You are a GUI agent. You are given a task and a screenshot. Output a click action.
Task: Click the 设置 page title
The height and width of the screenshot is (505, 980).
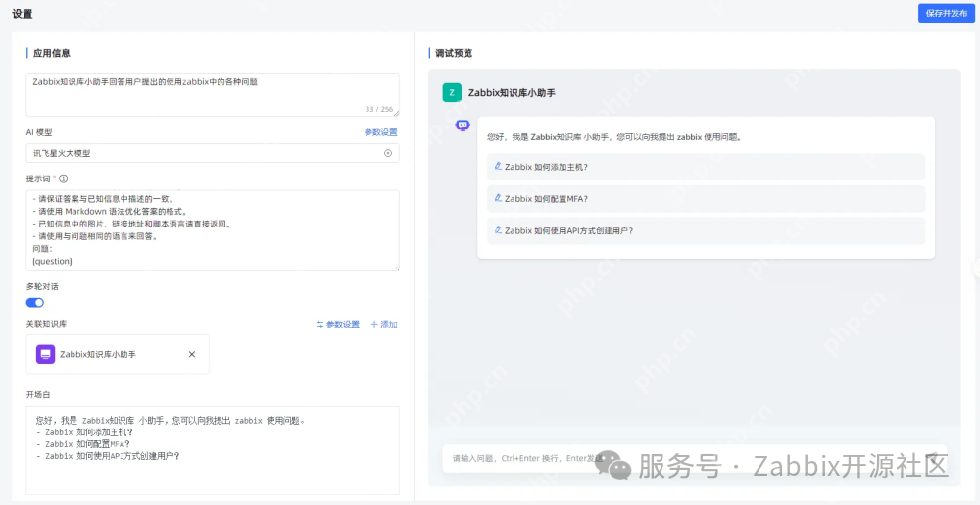pyautogui.click(x=23, y=13)
